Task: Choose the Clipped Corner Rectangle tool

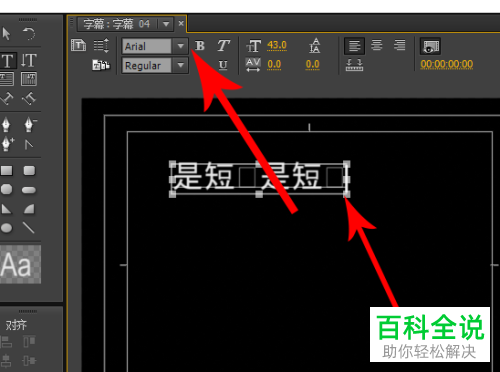Action: [6, 189]
